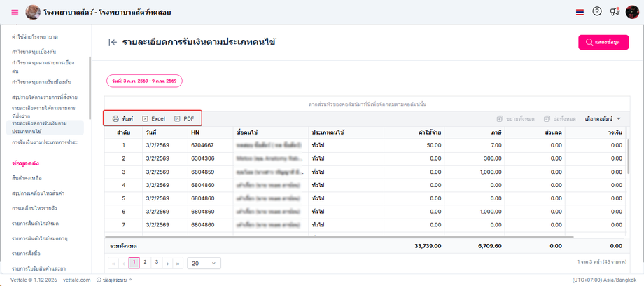Export the report to PDF
Screen dimensions: 644x286
pyautogui.click(x=184, y=118)
